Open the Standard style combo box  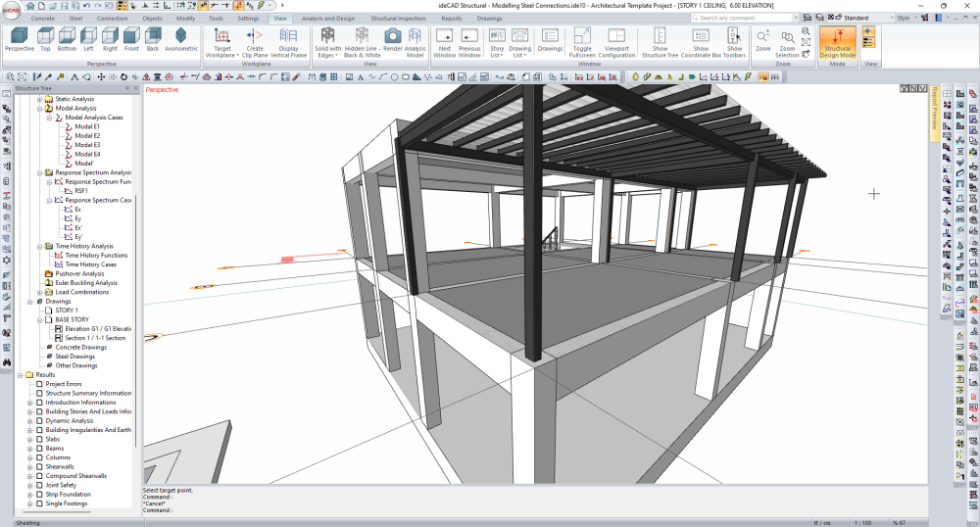tap(862, 18)
